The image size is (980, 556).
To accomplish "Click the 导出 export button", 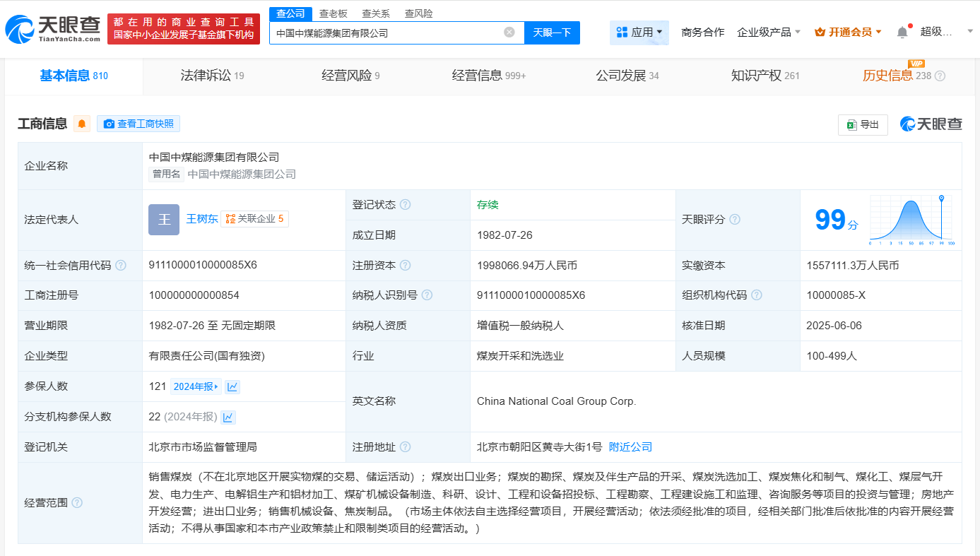I will [x=863, y=124].
